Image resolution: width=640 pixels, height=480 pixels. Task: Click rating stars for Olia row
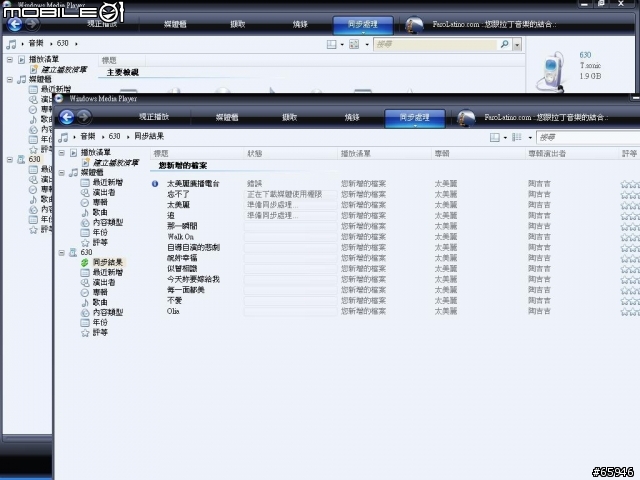tap(630, 312)
